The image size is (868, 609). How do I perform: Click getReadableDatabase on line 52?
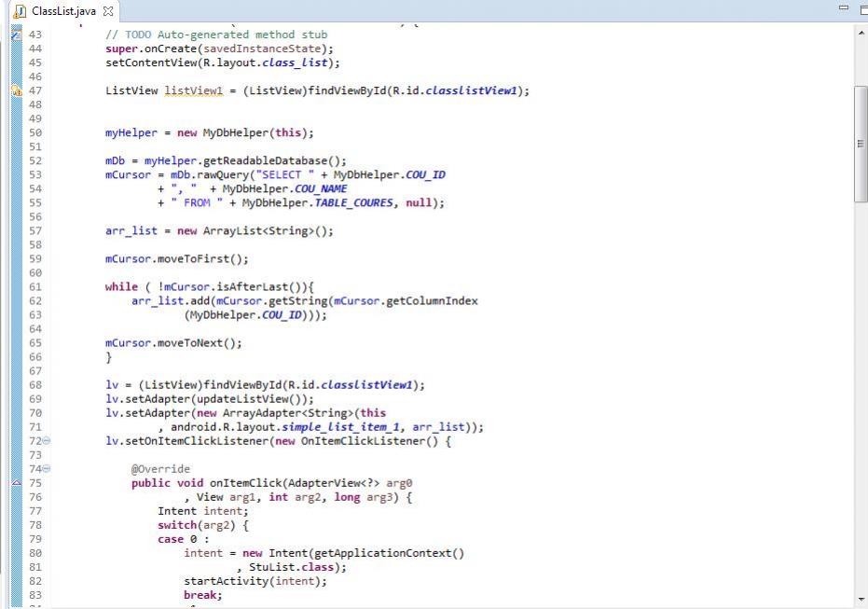tap(266, 160)
